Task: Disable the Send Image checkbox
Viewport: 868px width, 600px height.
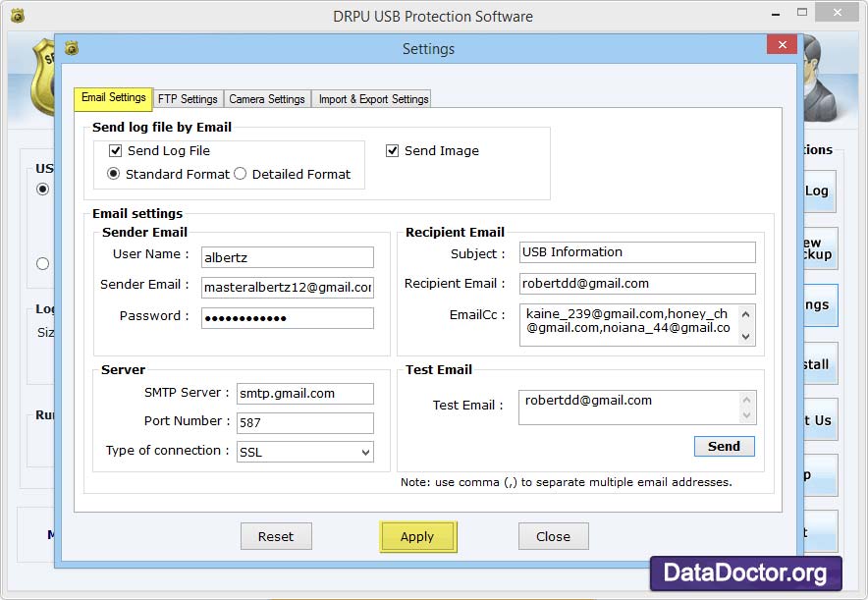Action: click(393, 150)
